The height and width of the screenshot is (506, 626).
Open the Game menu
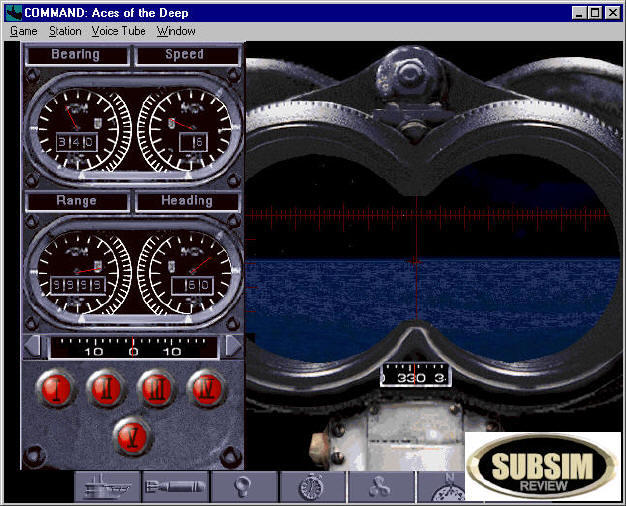point(24,31)
